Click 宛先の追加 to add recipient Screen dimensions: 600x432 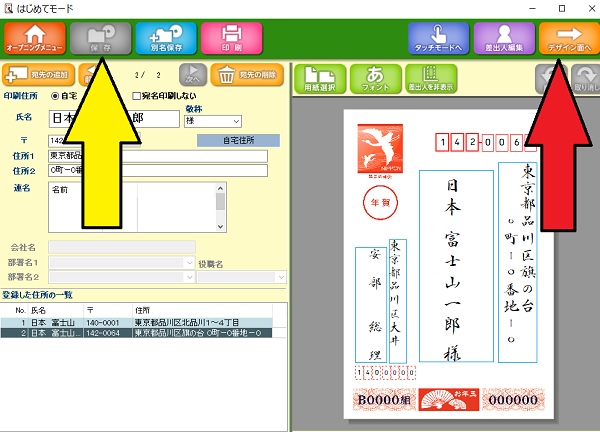tap(37, 75)
